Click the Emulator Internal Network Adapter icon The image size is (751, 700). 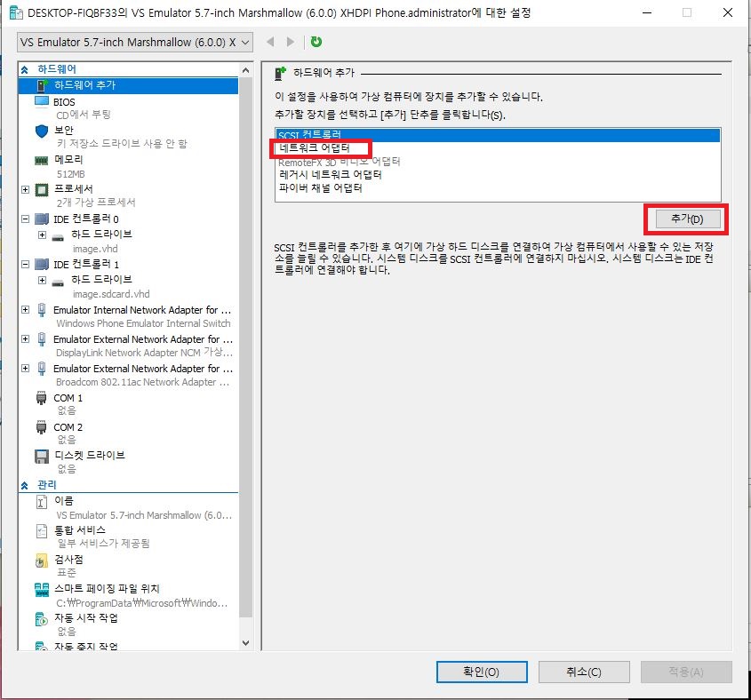[42, 310]
